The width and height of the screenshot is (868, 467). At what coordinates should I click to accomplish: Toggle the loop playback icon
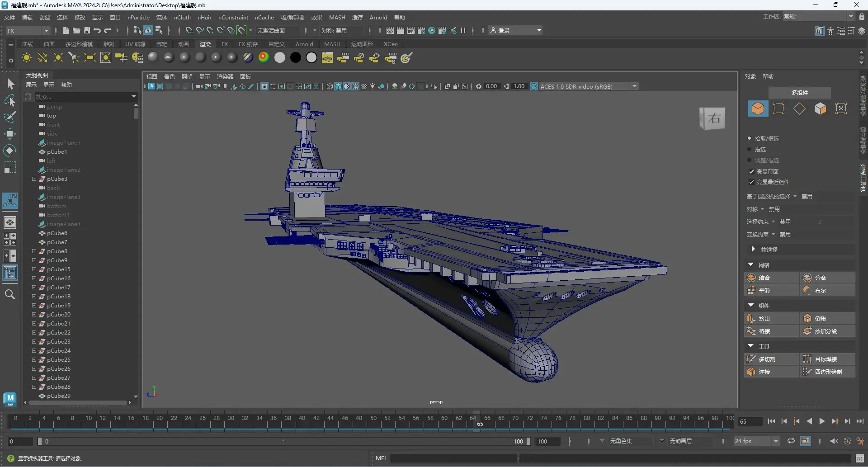(x=791, y=441)
